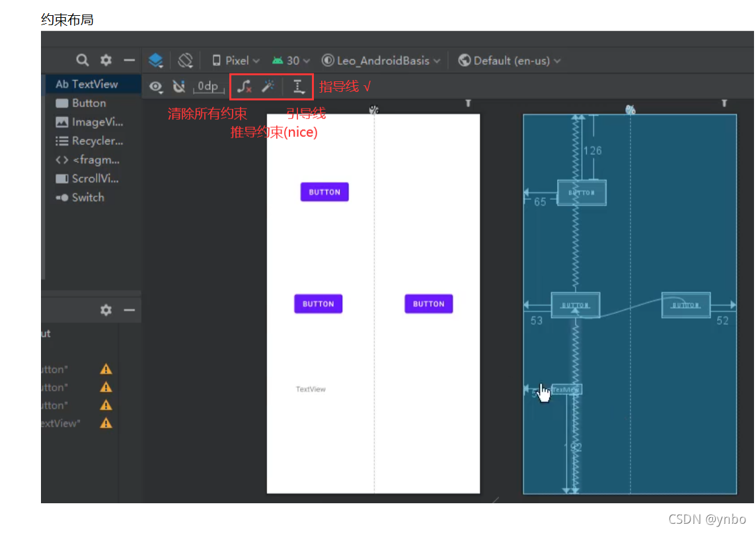The width and height of the screenshot is (756, 533).
Task: Click the orientation rotate icon in toolbar
Action: [x=186, y=60]
